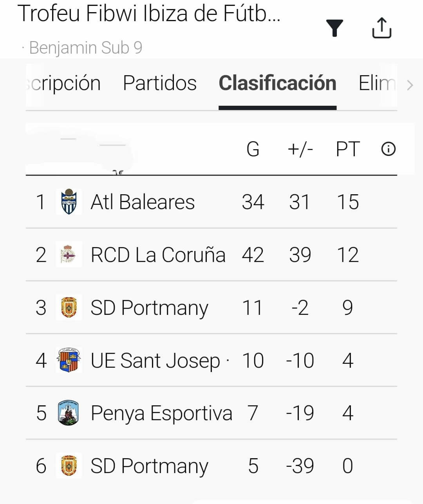Tap the Penya Esportiva crest
The width and height of the screenshot is (423, 504).
69,413
